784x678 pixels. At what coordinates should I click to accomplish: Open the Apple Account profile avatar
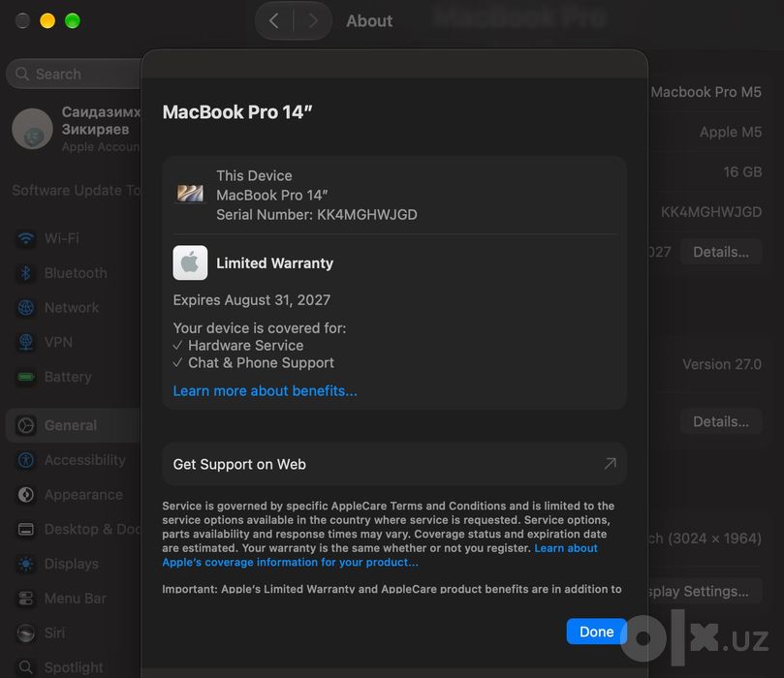[32, 129]
